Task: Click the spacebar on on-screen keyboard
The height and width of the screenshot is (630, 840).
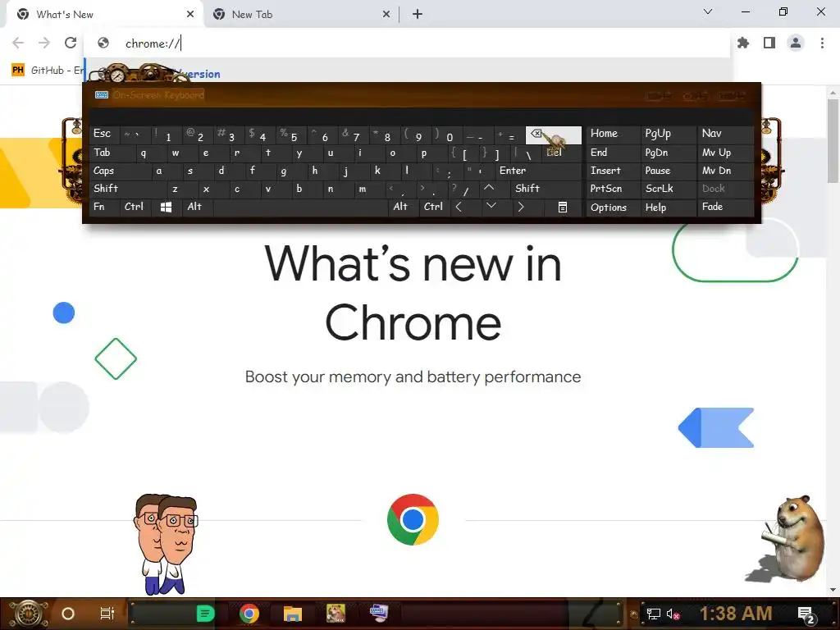Action: point(300,207)
